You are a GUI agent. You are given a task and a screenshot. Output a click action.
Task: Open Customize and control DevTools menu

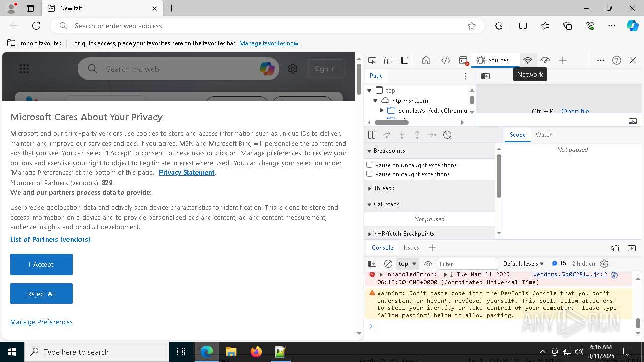[601, 60]
